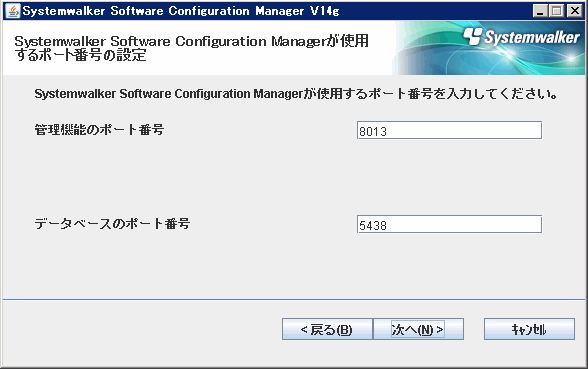The image size is (588, 369).
Task: Go back with the 戻る(B) button
Action: coord(327,329)
